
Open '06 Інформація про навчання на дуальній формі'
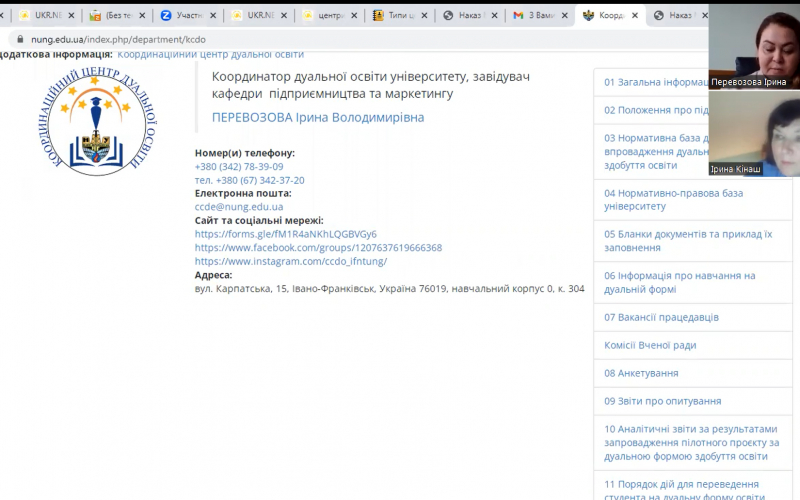[x=693, y=282]
